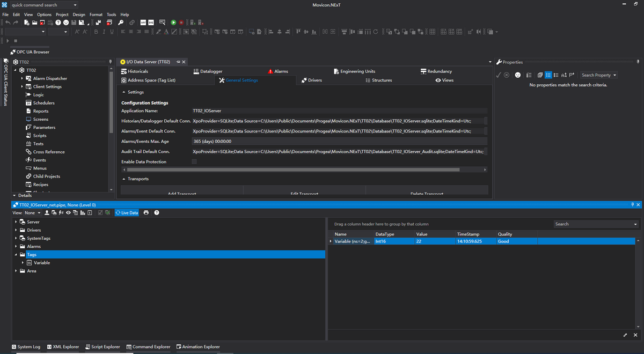Click the green Start Runtime play button
This screenshot has height=354, width=644.
point(173,23)
